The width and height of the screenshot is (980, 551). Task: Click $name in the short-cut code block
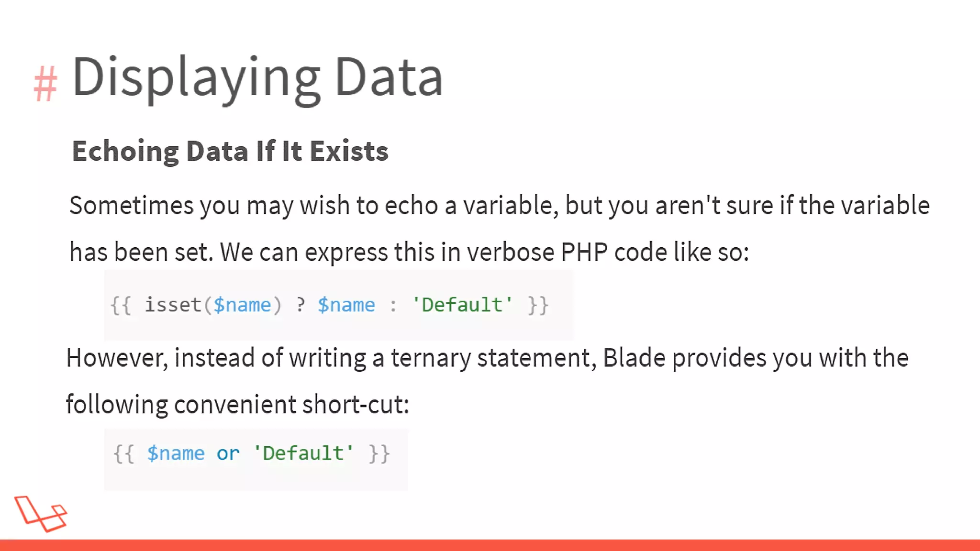[x=176, y=453]
